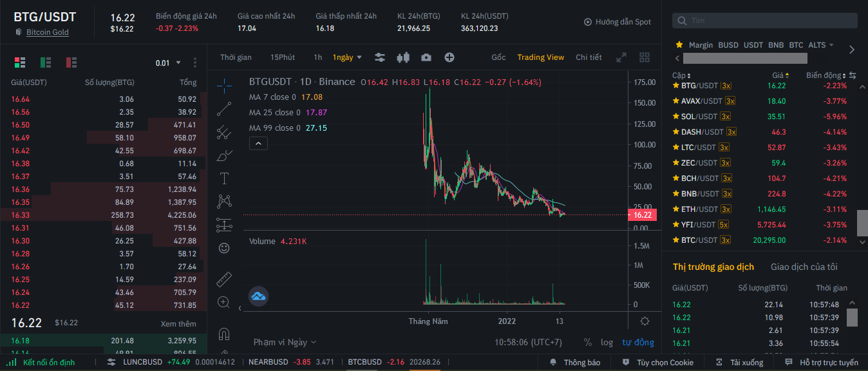Open the chart indicators settings icon
The width and height of the screenshot is (868, 371).
380,57
